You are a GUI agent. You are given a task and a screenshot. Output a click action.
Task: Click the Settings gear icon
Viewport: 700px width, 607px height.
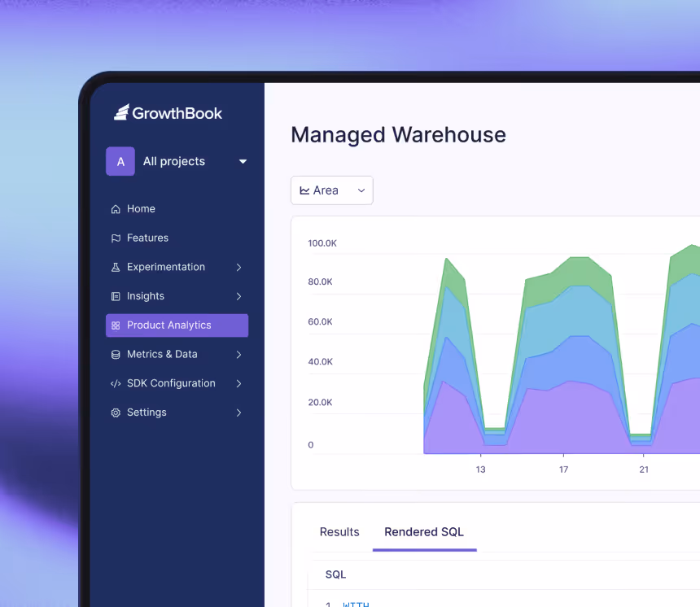[116, 413]
